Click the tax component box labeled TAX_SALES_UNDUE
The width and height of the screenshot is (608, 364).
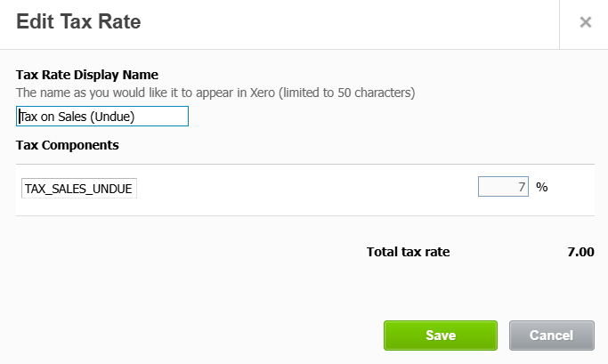click(x=79, y=189)
